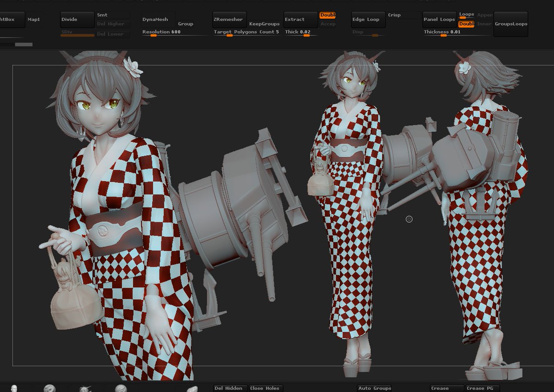
Task: Click the DynaMesh button
Action: (x=158, y=19)
